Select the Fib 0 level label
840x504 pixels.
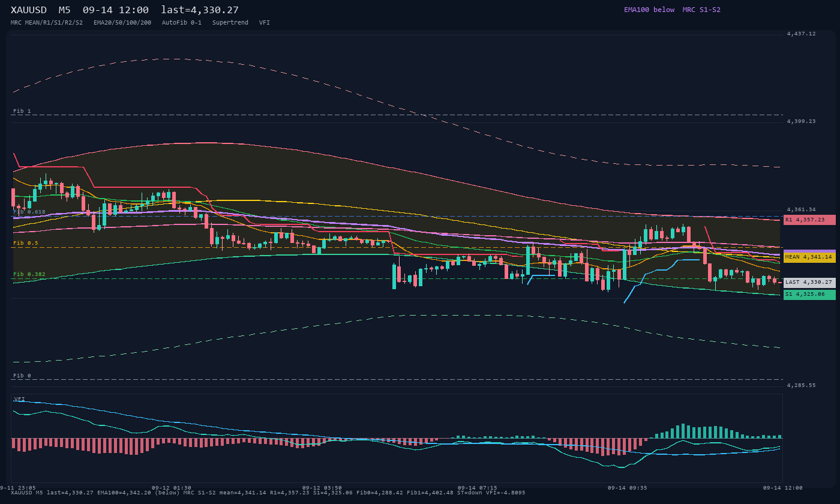point(22,376)
